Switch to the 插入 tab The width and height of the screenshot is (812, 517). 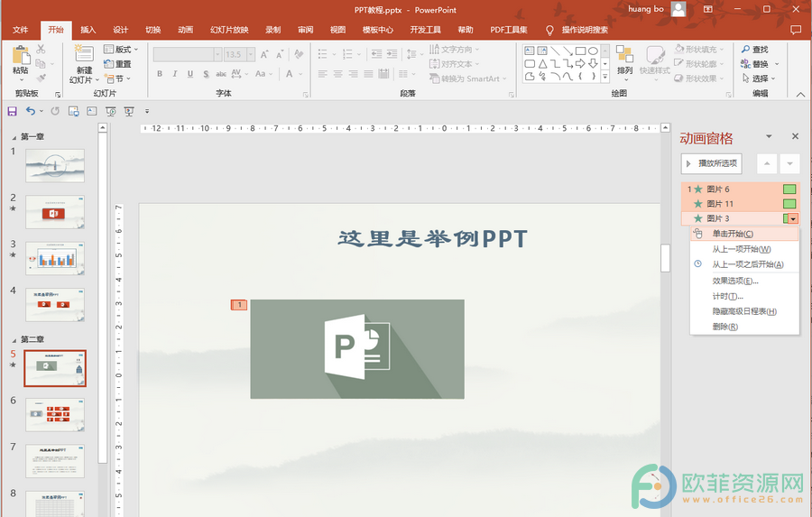point(88,30)
